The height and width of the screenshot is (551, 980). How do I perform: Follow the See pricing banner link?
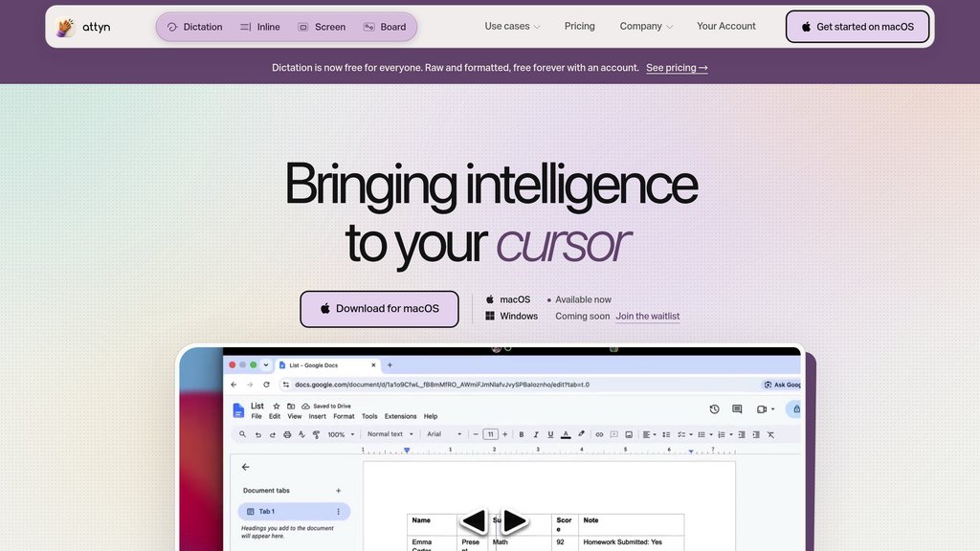(677, 68)
